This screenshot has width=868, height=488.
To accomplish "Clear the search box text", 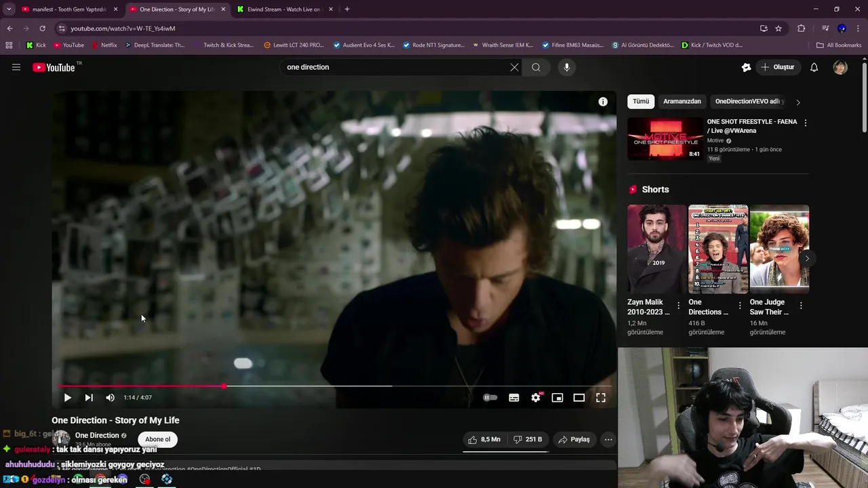I will click(514, 67).
